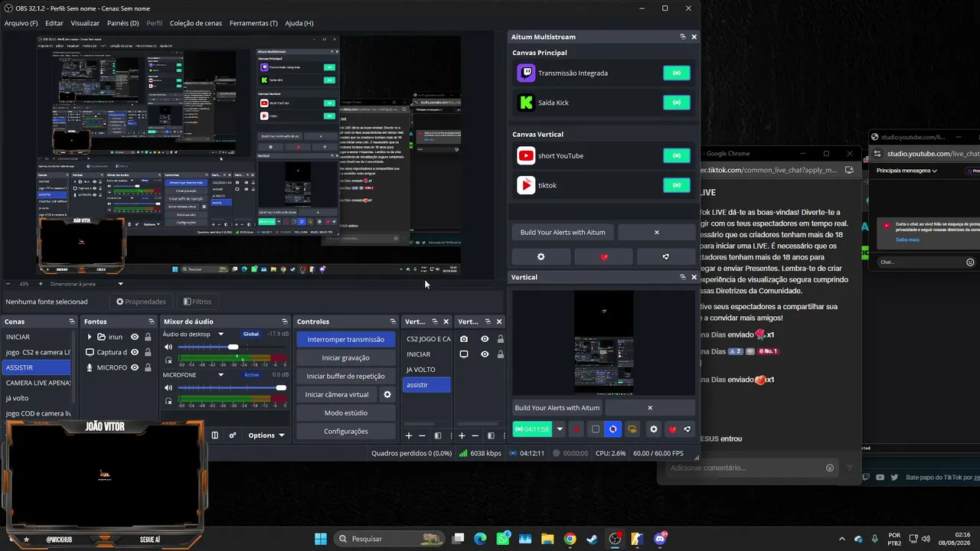This screenshot has height=551, width=980.
Task: Toggle visibility of the MICROFO source
Action: (x=135, y=367)
